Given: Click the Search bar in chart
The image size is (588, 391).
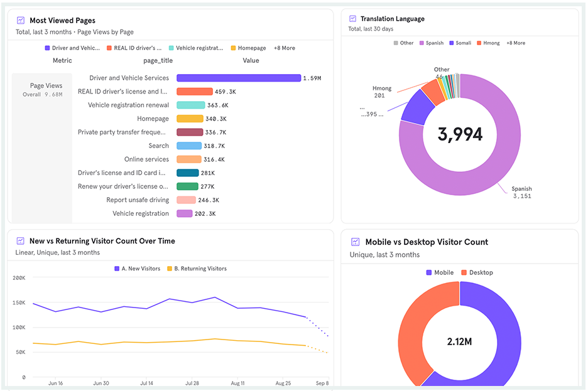Looking at the screenshot, I should (x=189, y=146).
